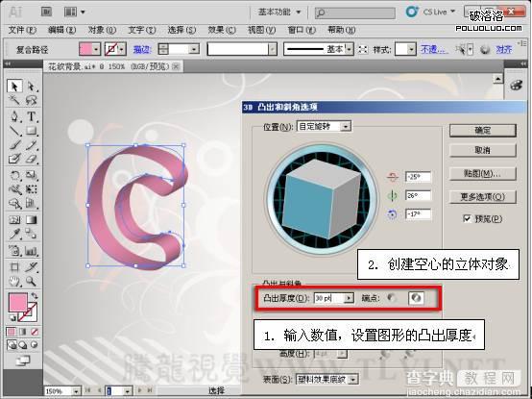Select the Zoom tool

click(x=32, y=281)
